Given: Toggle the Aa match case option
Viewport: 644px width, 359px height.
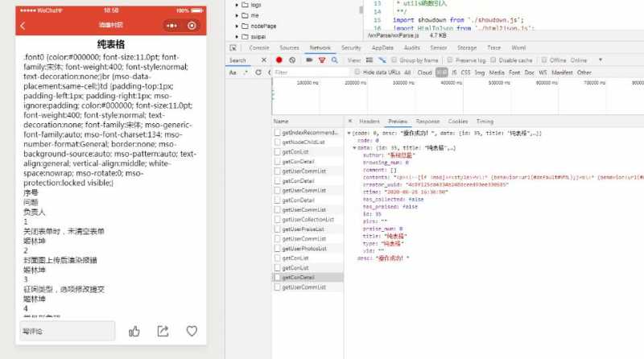Looking at the screenshot, I should click(233, 72).
